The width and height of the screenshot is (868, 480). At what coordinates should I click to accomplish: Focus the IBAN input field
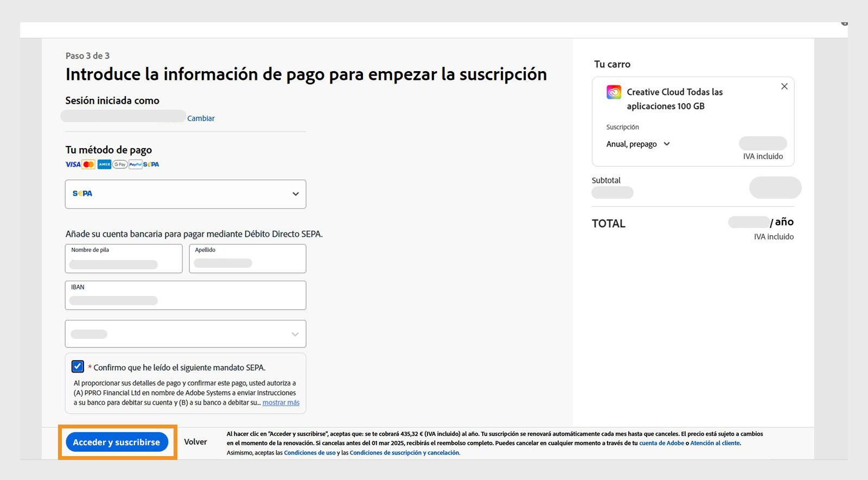pyautogui.click(x=186, y=295)
